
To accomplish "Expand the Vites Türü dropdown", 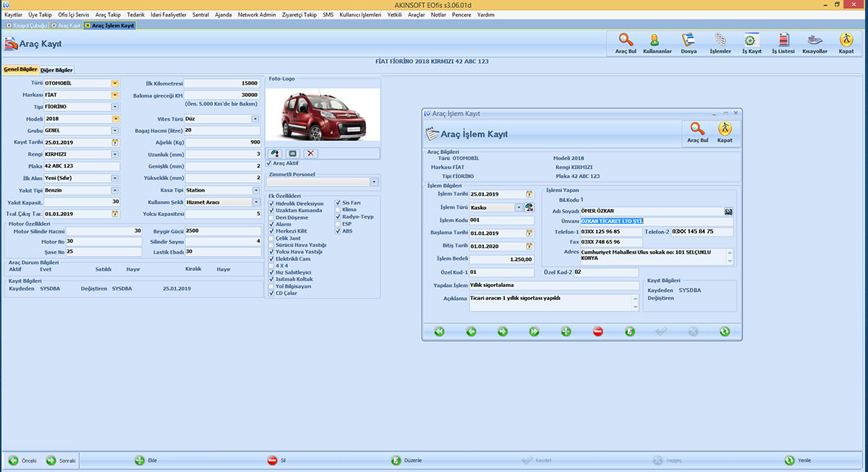I will coord(255,119).
